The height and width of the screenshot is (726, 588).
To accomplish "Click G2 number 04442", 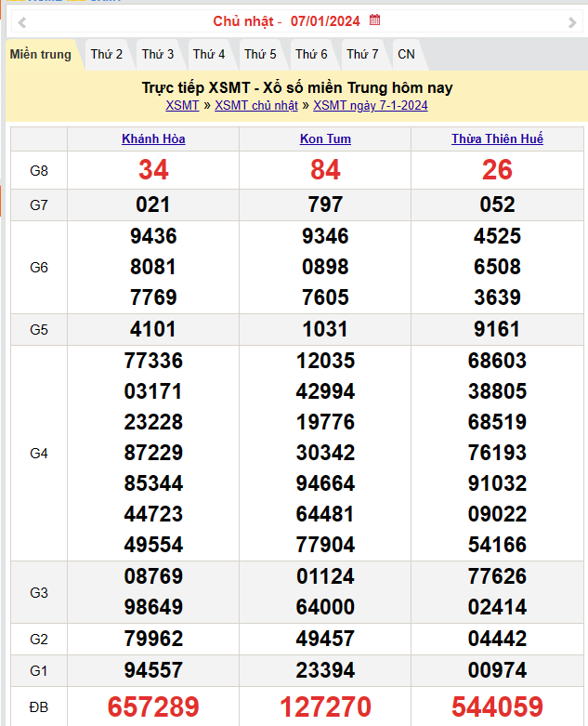I will [x=497, y=639].
